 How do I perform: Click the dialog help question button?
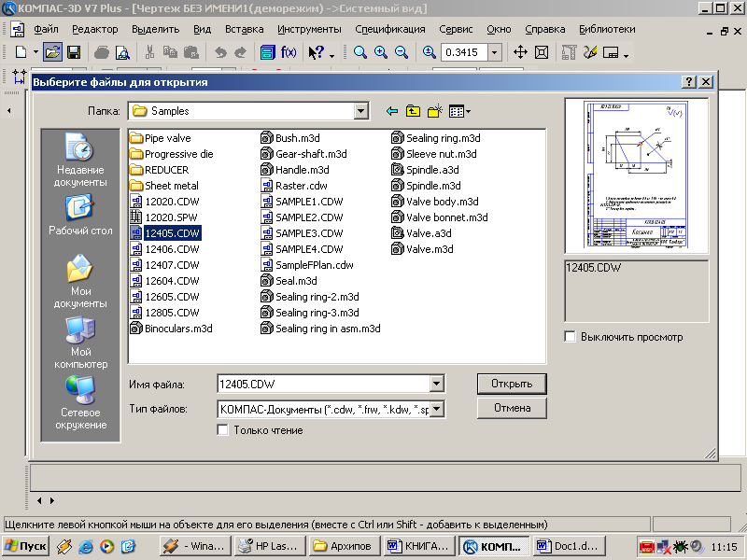pos(689,82)
